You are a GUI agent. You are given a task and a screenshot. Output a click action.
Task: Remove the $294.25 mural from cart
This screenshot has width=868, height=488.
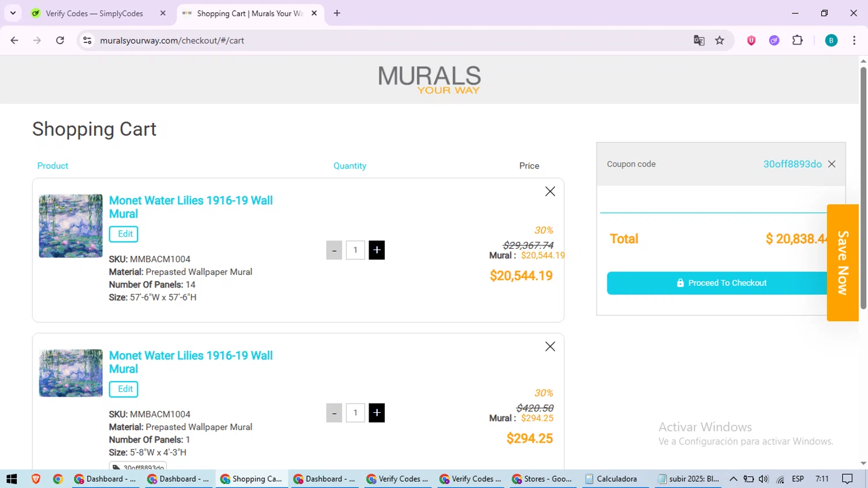(x=550, y=347)
